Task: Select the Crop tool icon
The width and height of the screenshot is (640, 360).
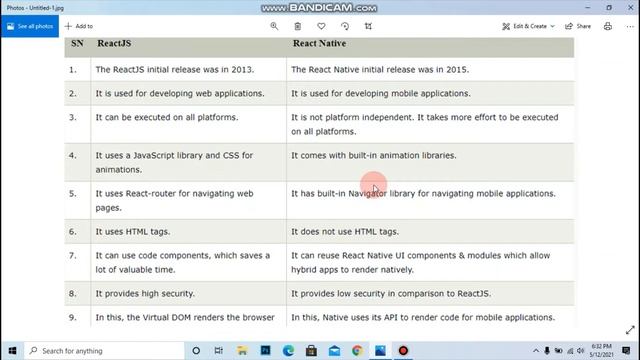Action: pos(368,26)
